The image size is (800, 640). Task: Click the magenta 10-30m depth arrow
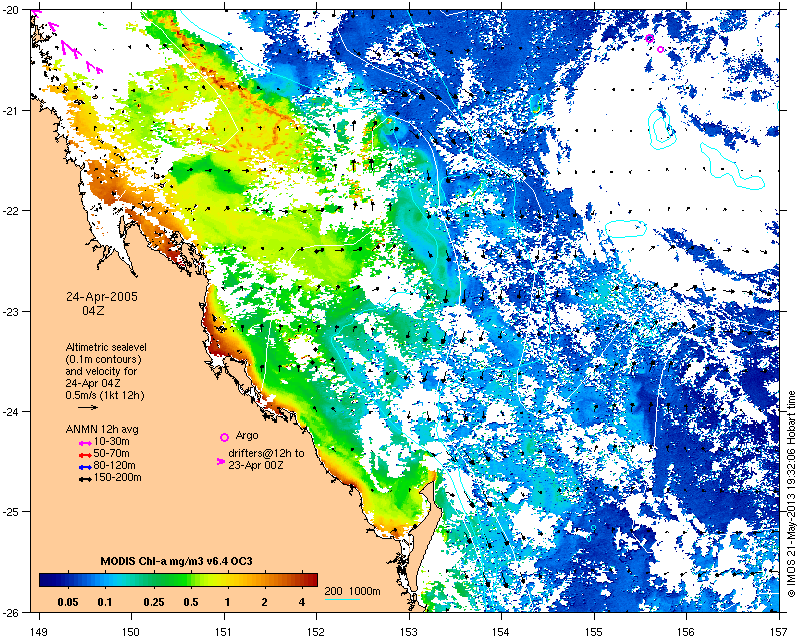tap(84, 442)
